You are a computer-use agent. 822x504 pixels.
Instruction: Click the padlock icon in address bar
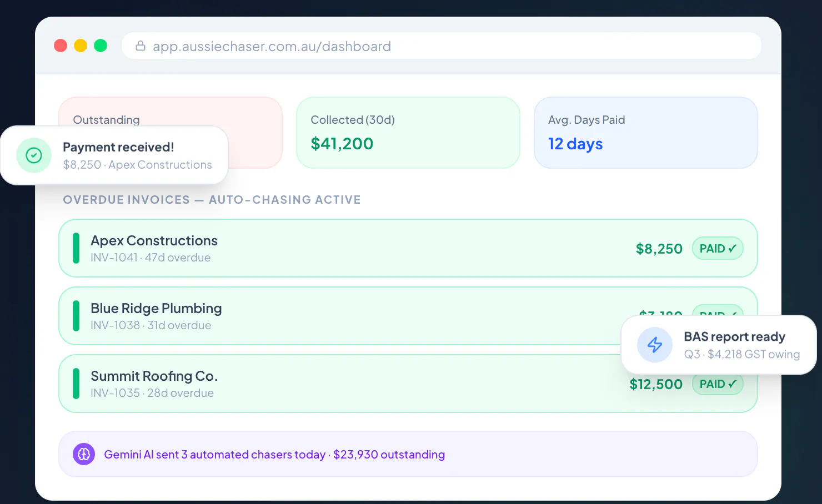coord(141,46)
